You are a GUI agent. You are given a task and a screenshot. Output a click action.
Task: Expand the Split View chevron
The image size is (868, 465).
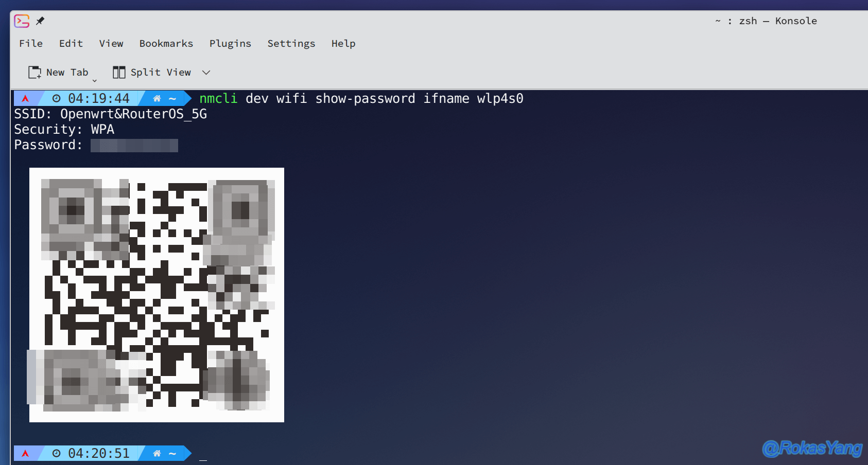click(206, 73)
